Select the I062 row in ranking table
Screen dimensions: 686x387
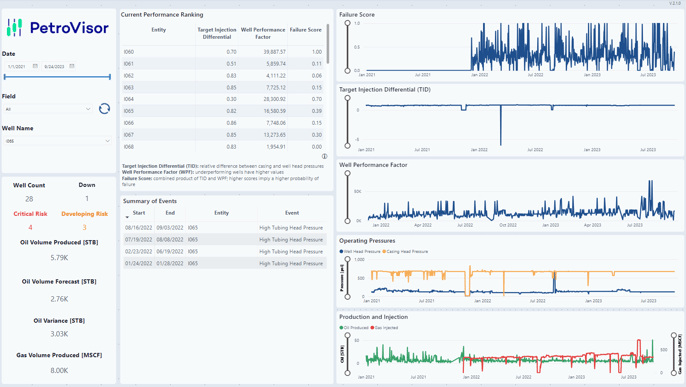[x=223, y=75]
